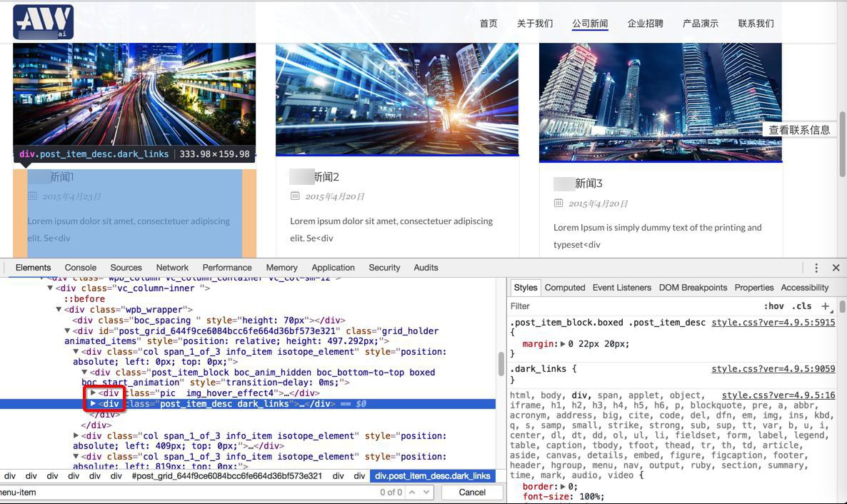
Task: Expand the collapsed col span_1_of_3 div node
Action: tap(76, 435)
